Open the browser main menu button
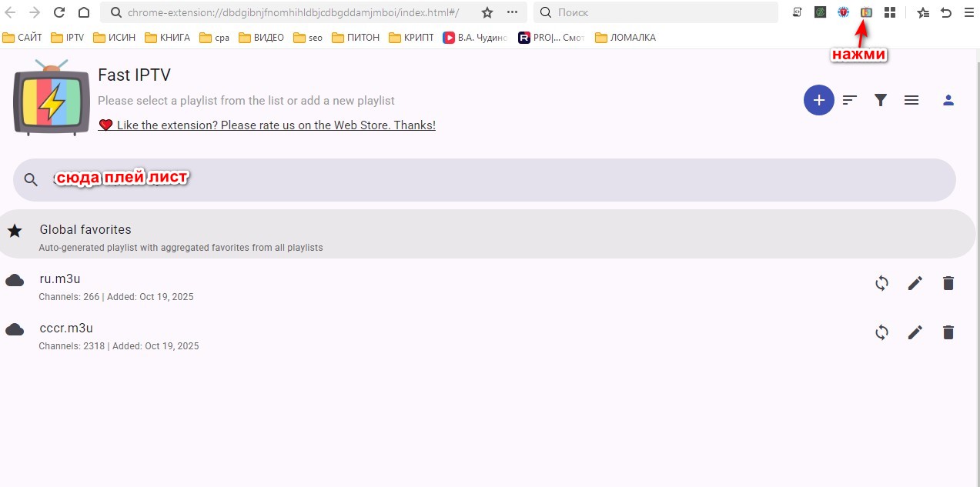Viewport: 980px width, 487px height. coord(968,12)
